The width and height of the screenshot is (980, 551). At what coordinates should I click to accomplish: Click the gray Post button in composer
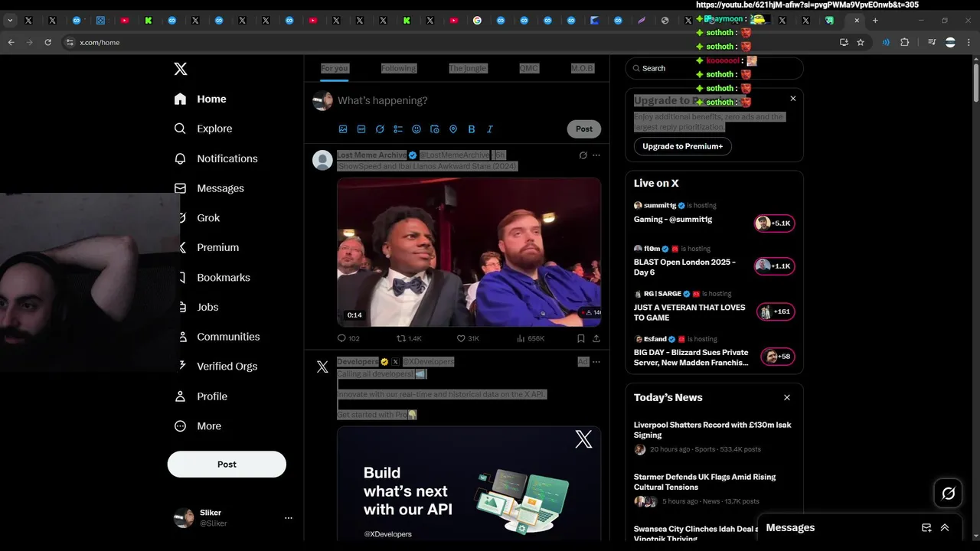tap(584, 129)
